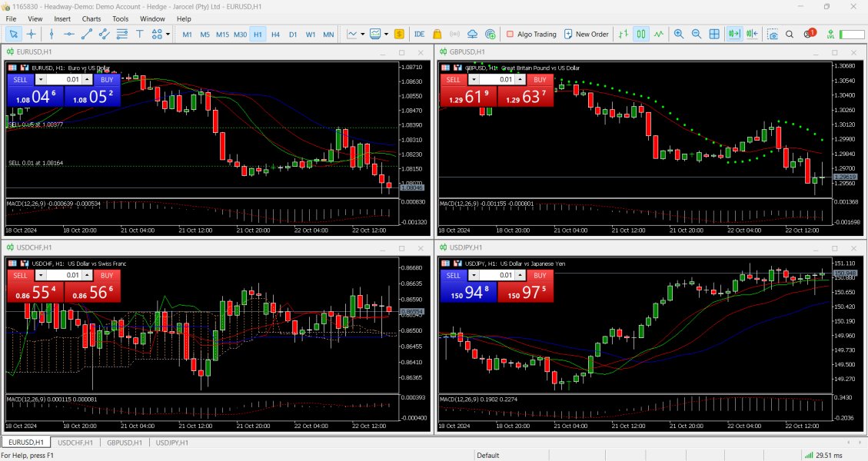Increase GBPUSD lot volume with up arrow

tap(520, 80)
